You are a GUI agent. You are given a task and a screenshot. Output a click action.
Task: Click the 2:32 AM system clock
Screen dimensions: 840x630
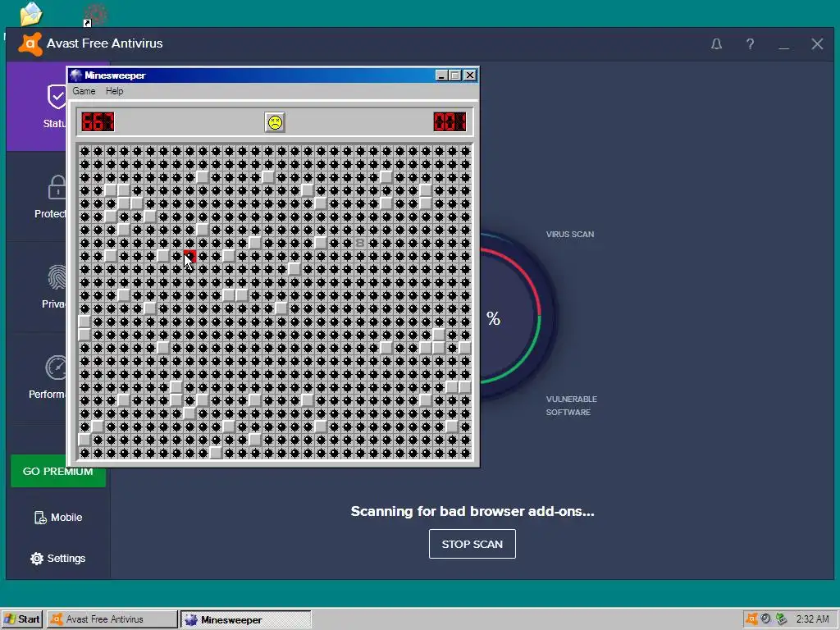pos(812,619)
